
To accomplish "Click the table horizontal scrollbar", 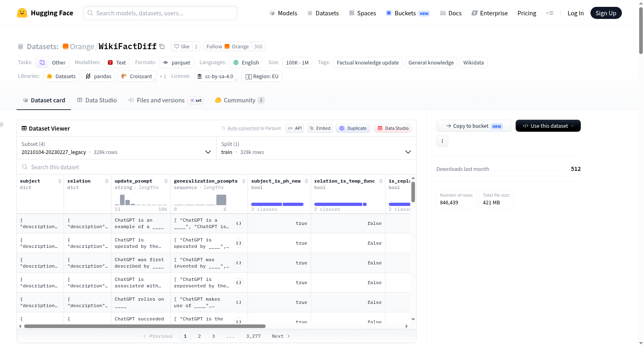I will [145, 326].
